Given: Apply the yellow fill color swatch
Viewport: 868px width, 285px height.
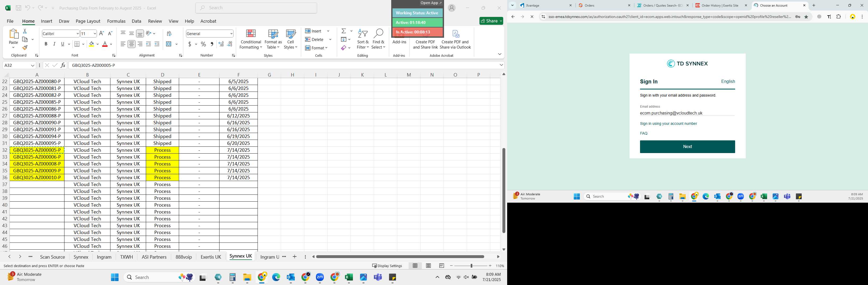Looking at the screenshot, I should [91, 44].
